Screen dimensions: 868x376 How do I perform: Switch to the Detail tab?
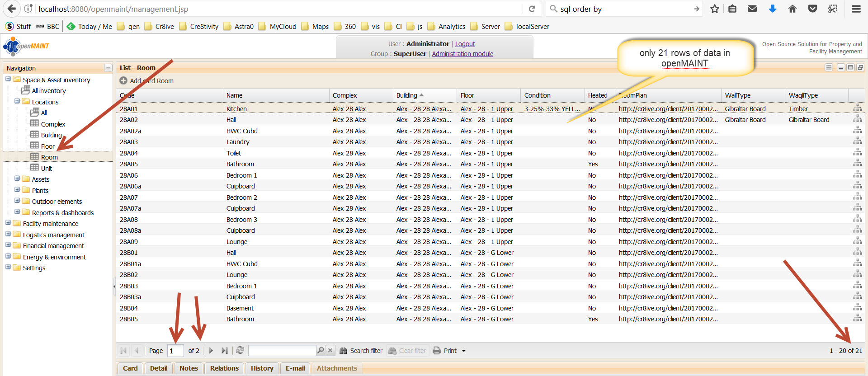pyautogui.click(x=159, y=368)
